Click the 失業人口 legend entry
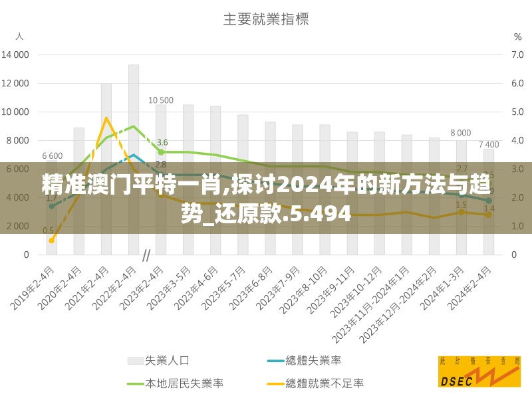Viewport: 532px width, 396px height. [x=158, y=360]
